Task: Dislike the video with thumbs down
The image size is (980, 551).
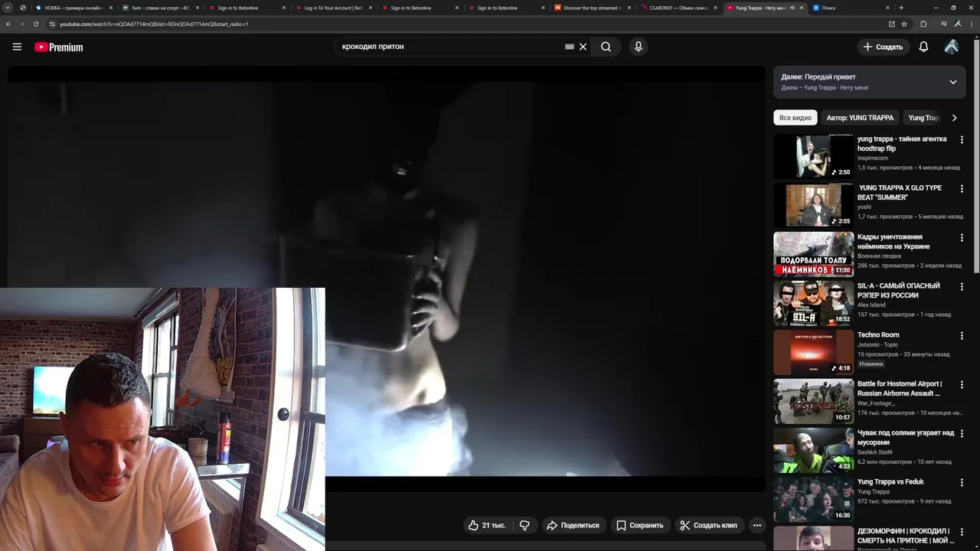Action: (524, 525)
